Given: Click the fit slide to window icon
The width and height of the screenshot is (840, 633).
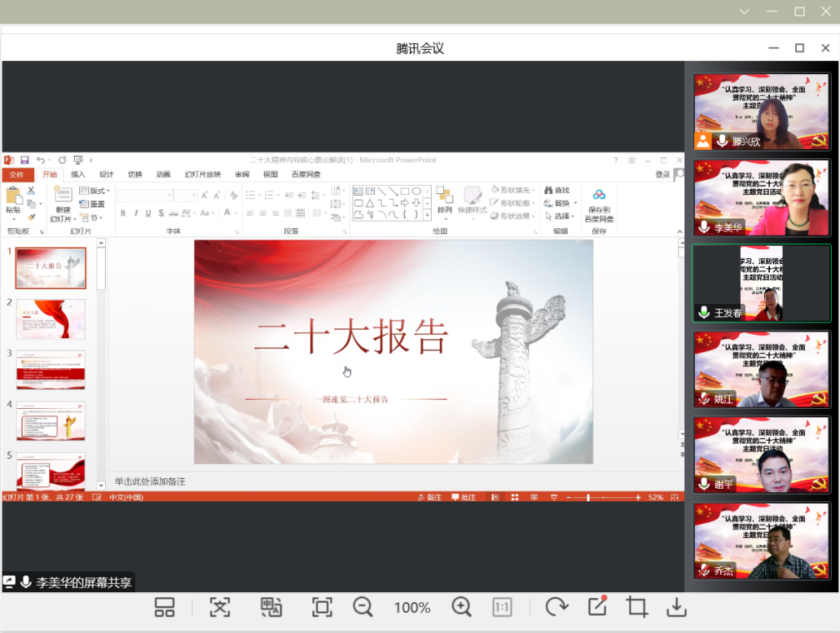Looking at the screenshot, I should [674, 497].
